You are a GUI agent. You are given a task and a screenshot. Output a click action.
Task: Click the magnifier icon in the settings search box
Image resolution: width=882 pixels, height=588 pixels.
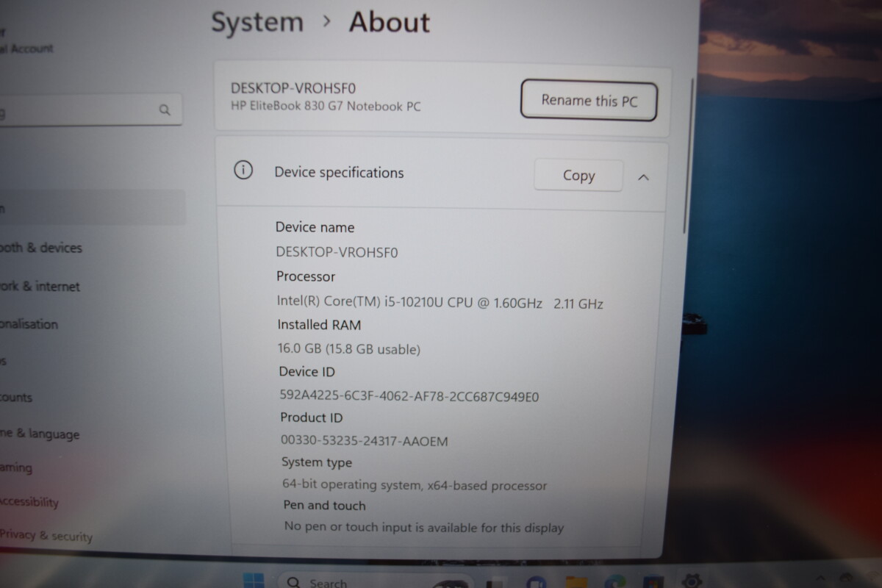165,110
